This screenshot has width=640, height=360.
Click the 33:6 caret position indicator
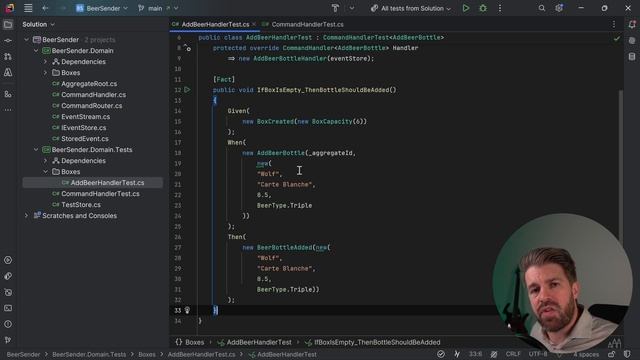point(475,354)
